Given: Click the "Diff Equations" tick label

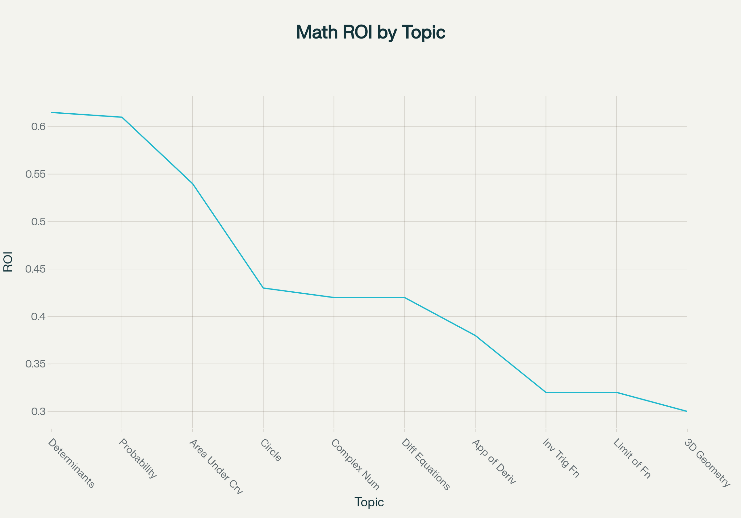Looking at the screenshot, I should pos(426,463).
